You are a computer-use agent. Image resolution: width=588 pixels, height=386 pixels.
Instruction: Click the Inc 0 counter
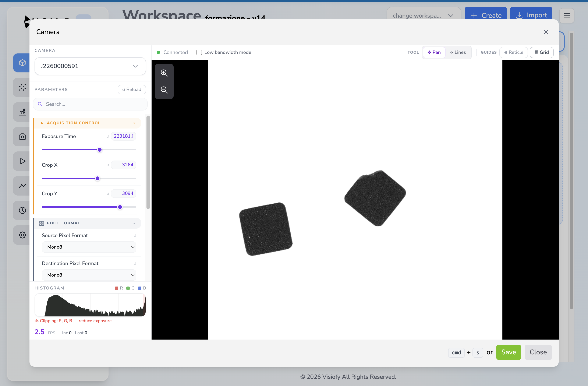point(67,333)
